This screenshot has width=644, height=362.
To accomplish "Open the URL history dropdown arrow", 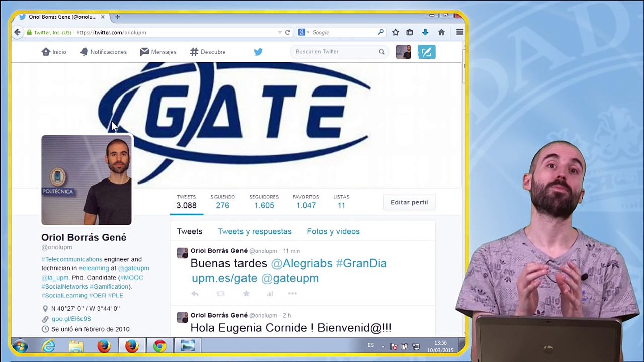I will pos(280,32).
